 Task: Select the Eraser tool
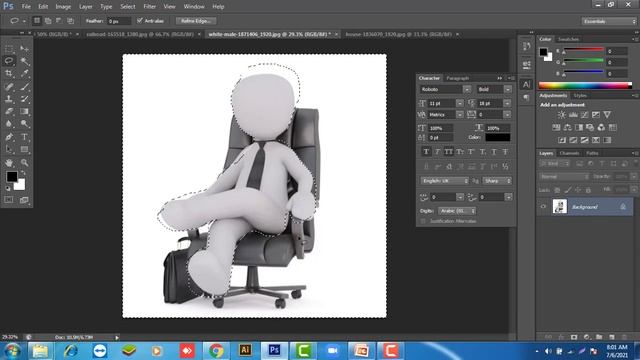pos(9,111)
